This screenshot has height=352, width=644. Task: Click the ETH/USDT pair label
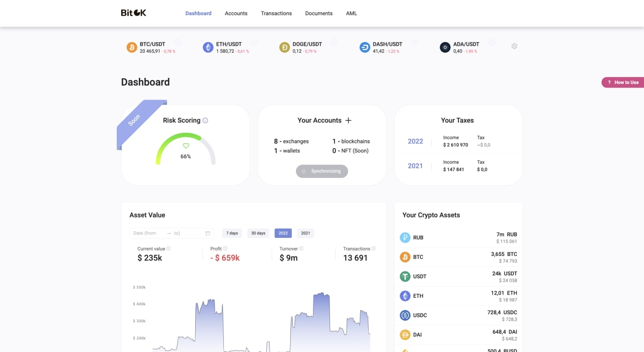[x=229, y=44]
